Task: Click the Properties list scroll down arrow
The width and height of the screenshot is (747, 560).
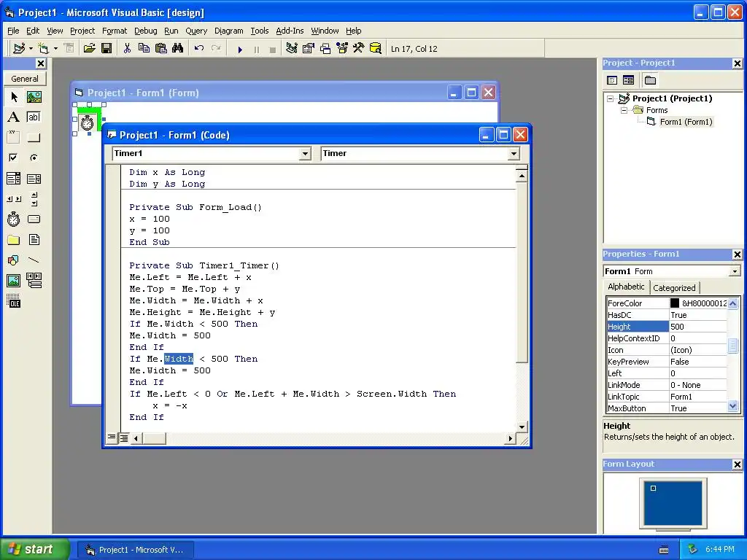Action: 732,406
